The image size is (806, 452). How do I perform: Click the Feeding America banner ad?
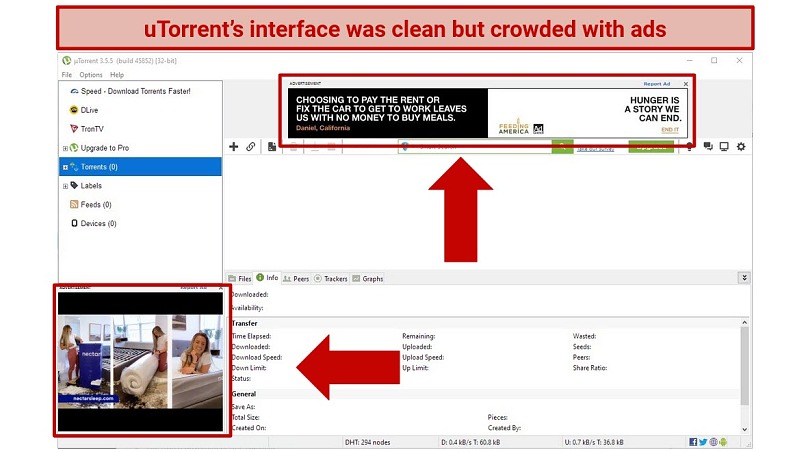(x=487, y=113)
